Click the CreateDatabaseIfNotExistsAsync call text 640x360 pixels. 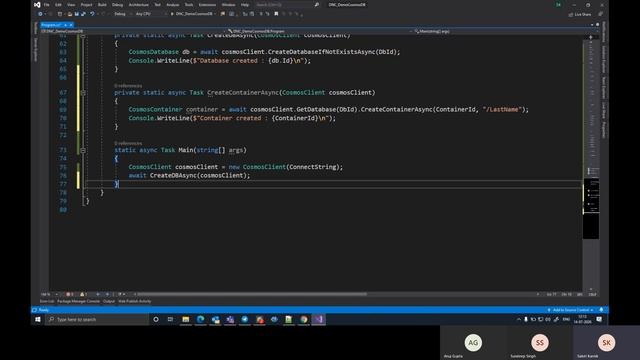click(321, 52)
